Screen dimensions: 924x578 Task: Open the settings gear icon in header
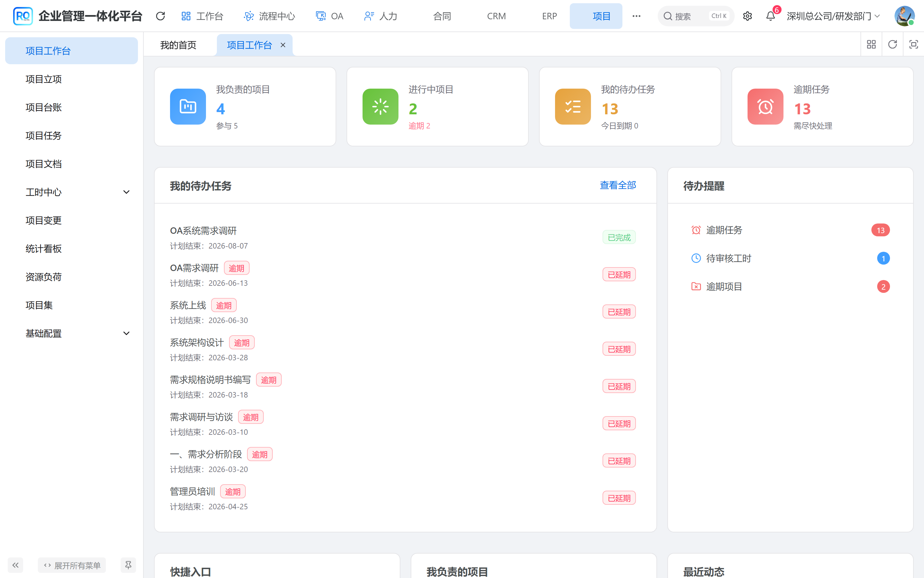coord(747,16)
